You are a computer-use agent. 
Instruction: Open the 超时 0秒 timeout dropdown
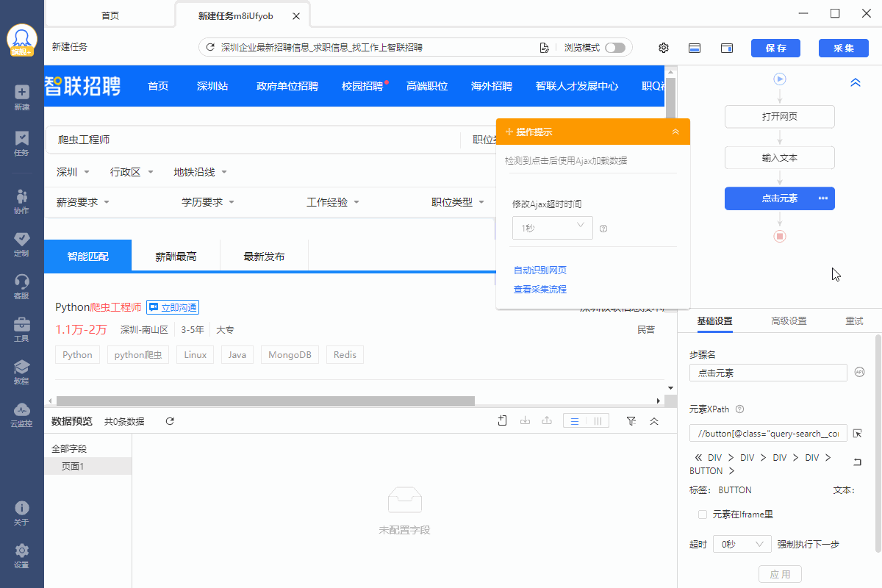click(742, 545)
